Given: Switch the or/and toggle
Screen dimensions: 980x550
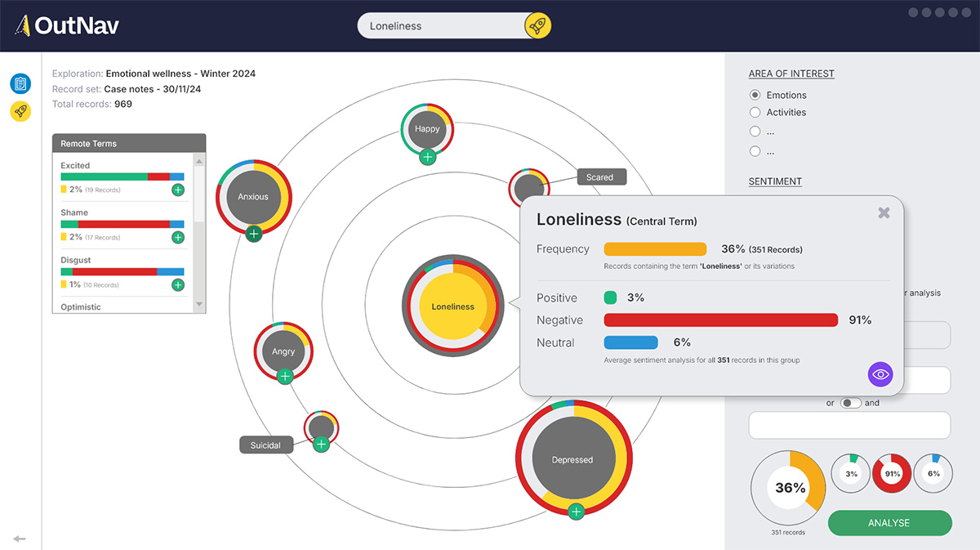Looking at the screenshot, I should (851, 403).
